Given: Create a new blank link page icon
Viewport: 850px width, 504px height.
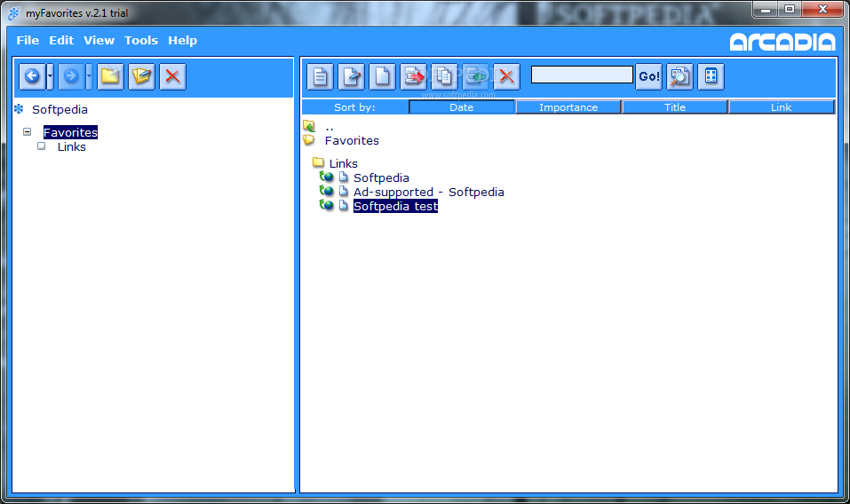Looking at the screenshot, I should pos(382,76).
